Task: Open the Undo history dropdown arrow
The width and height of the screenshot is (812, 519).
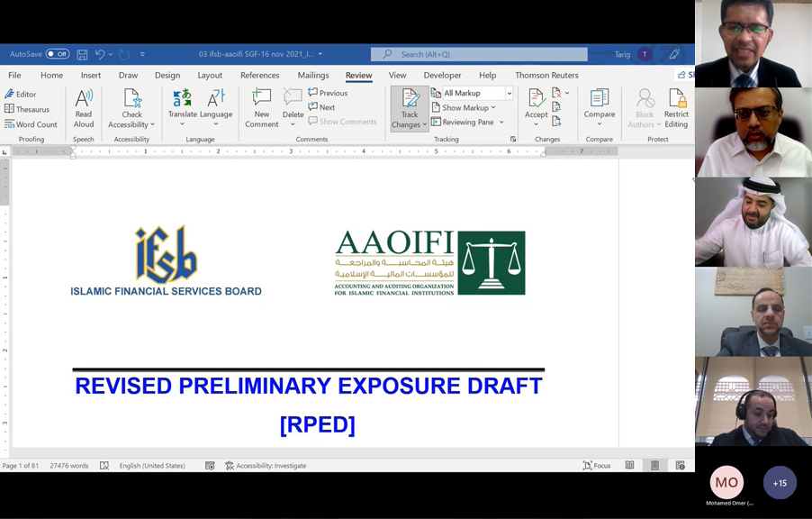Action: coord(111,54)
